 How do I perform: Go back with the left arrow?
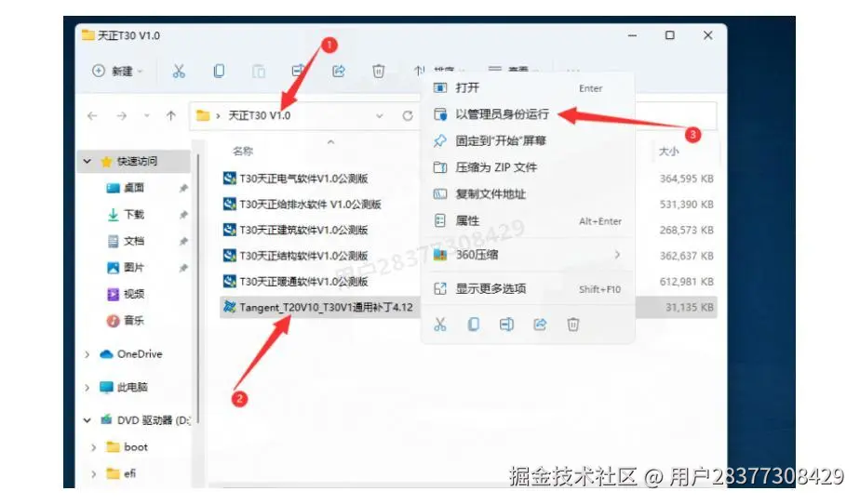click(x=93, y=115)
